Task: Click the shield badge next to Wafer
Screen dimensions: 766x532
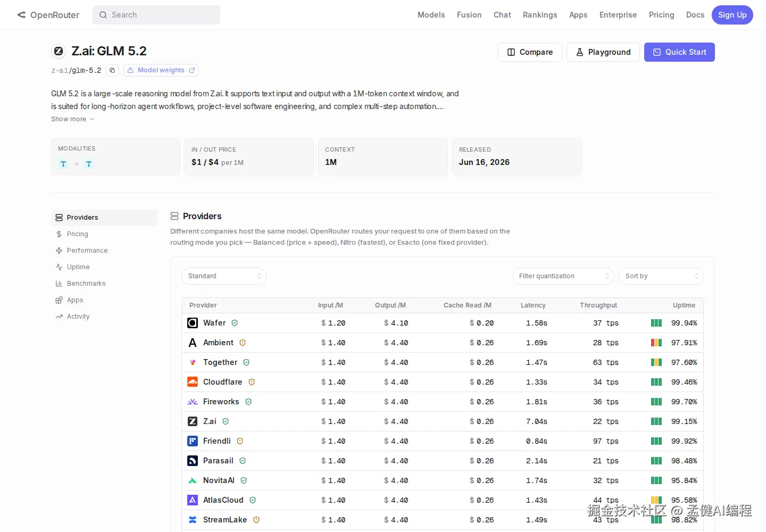Action: point(235,323)
